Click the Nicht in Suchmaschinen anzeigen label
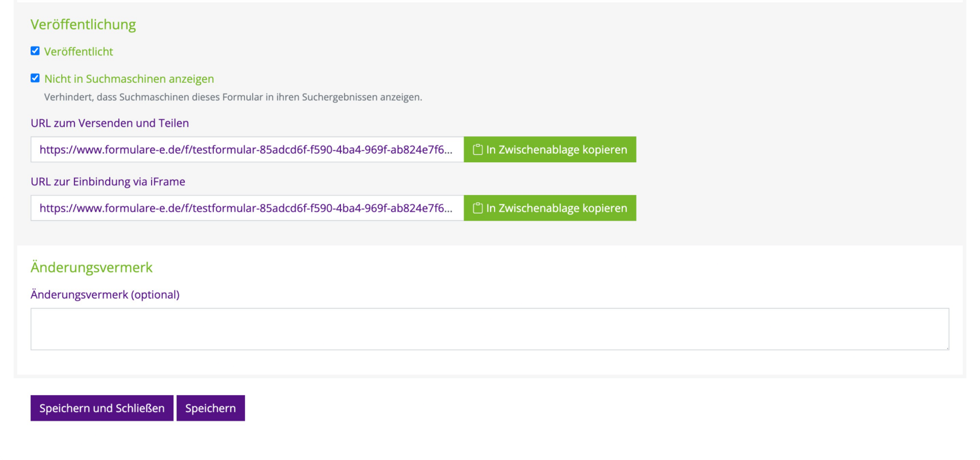The image size is (980, 460). point(129,79)
